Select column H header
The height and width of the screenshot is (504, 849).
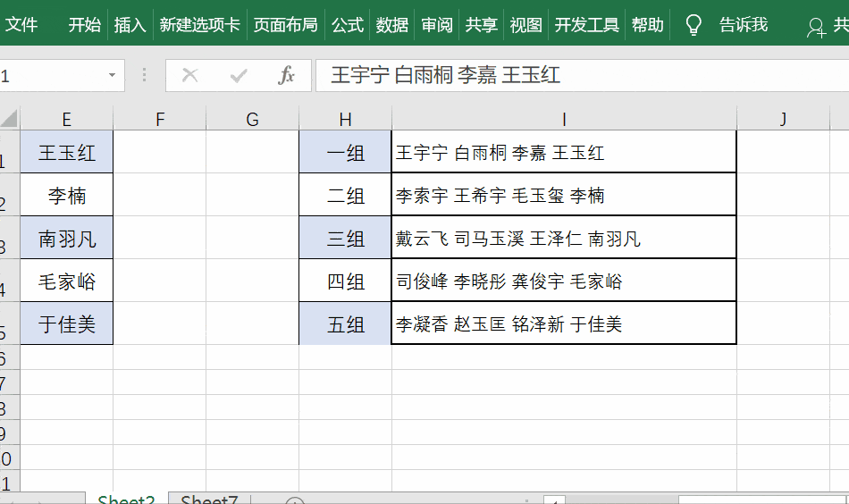pyautogui.click(x=345, y=120)
